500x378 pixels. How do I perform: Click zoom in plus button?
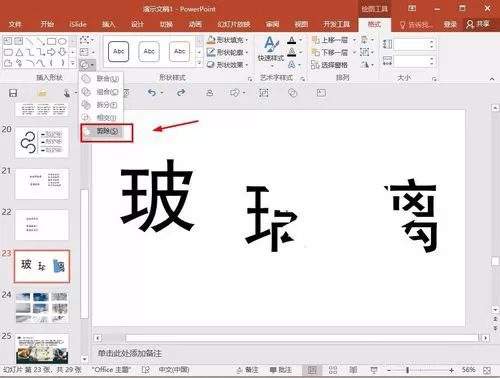coord(451,370)
